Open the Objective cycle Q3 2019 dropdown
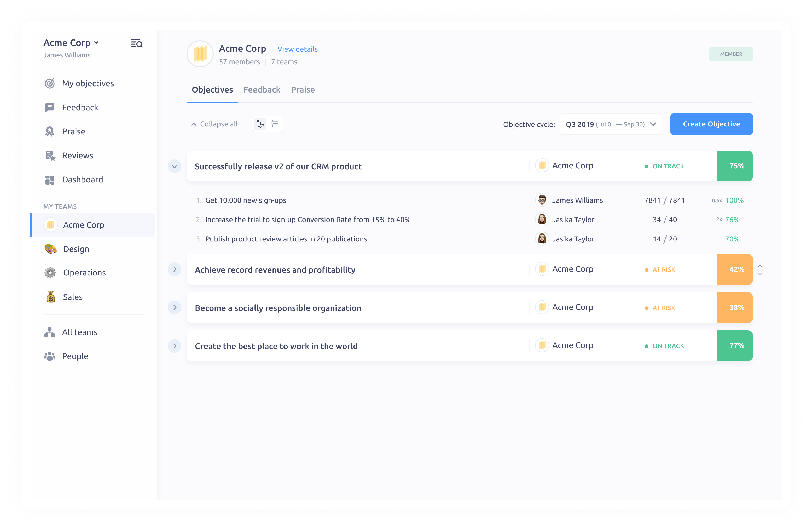The height and width of the screenshot is (530, 812). 610,124
